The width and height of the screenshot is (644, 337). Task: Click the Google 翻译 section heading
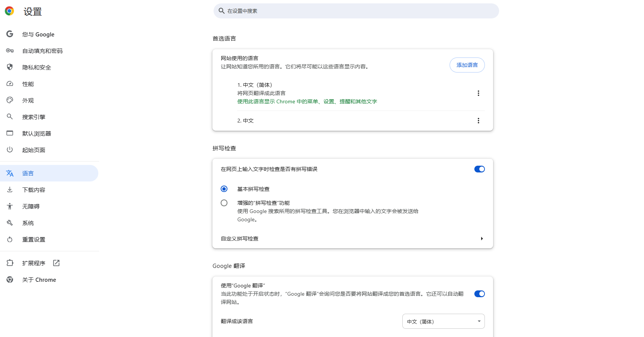(229, 266)
